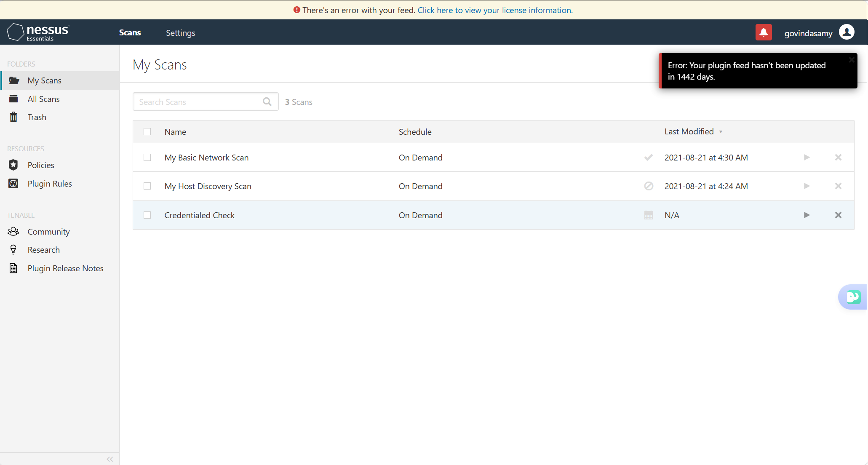Check the Credentialed Check checkbox
This screenshot has width=868, height=465.
[x=147, y=215]
